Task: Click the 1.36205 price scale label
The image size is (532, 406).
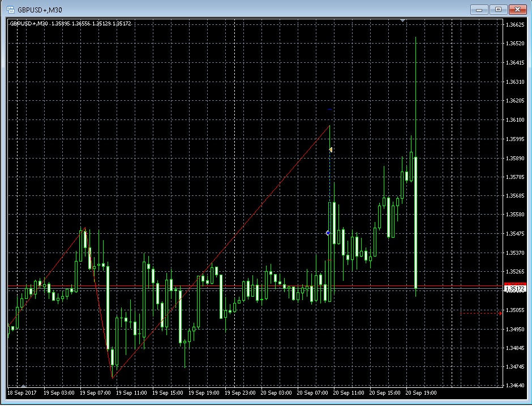Action: (514, 101)
